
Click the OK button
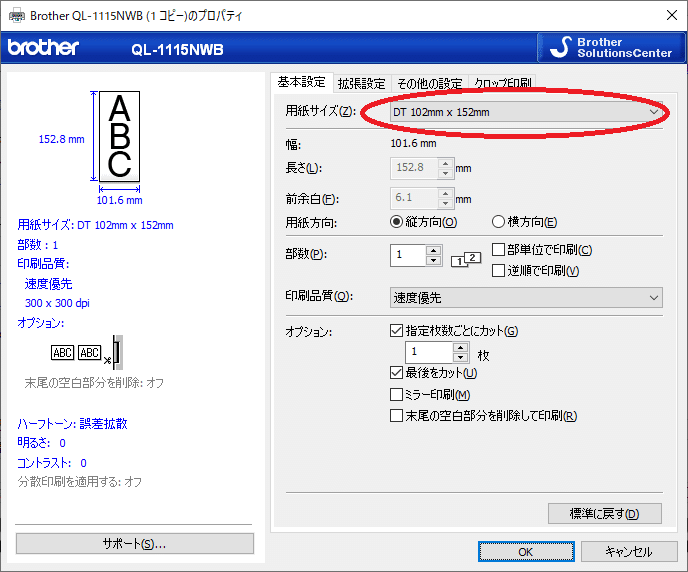526,551
